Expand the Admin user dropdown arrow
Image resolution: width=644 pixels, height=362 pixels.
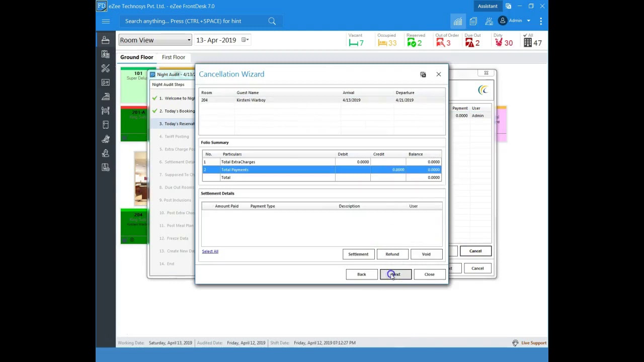[x=528, y=21]
